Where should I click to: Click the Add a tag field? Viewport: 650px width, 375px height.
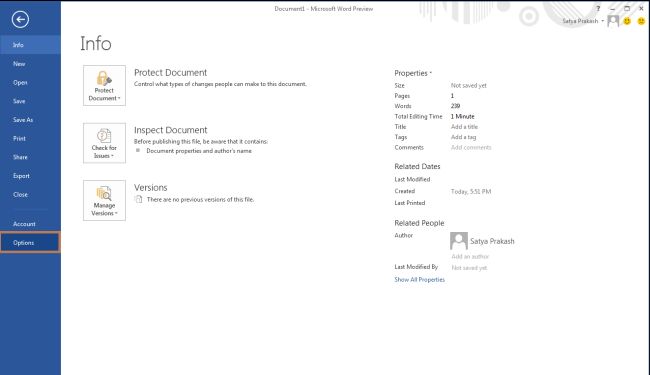463,137
